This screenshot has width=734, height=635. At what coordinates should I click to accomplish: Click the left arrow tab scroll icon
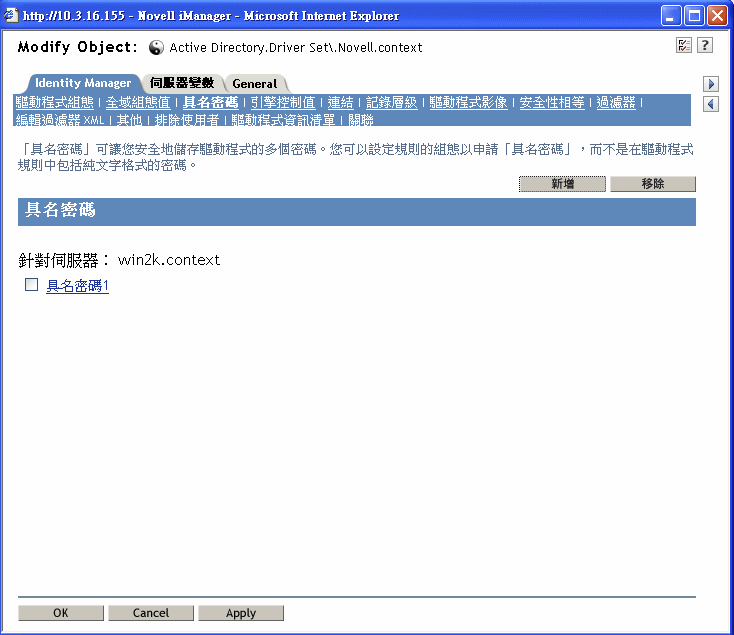(711, 104)
